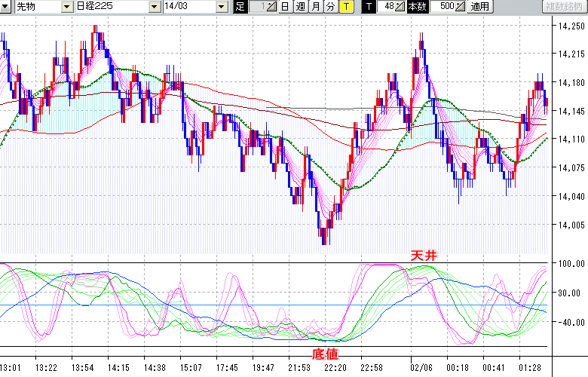Viewport: 588px width, 377px height.
Task: Click the red 底値 bottom label
Action: 325,353
